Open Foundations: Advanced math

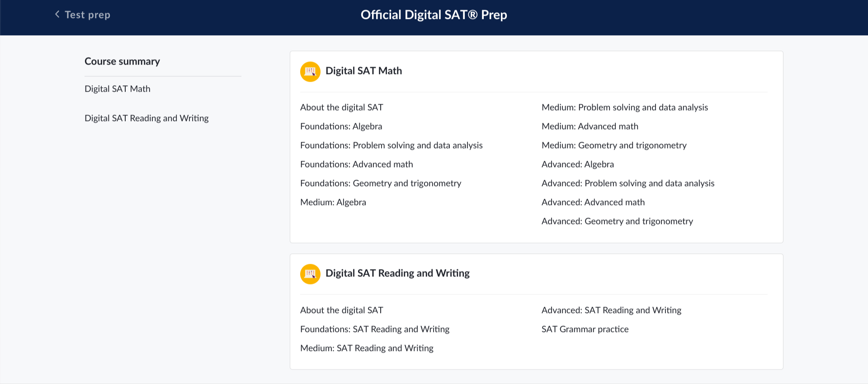(x=356, y=164)
